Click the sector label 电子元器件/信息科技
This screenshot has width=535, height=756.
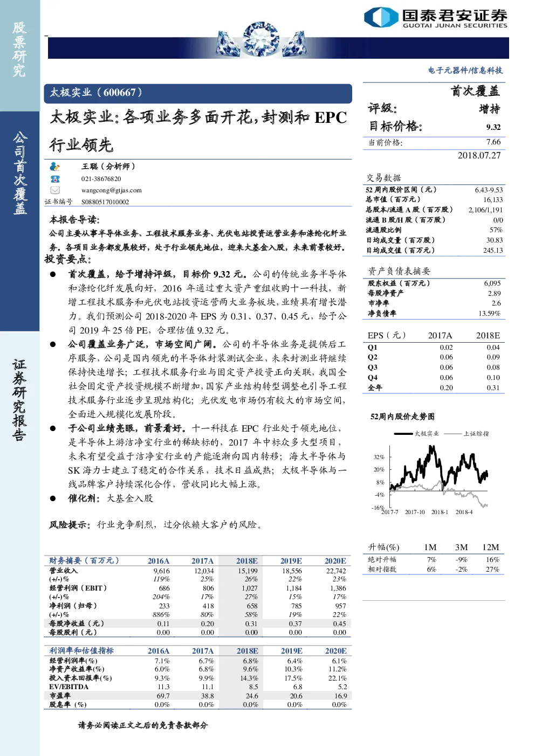465,71
